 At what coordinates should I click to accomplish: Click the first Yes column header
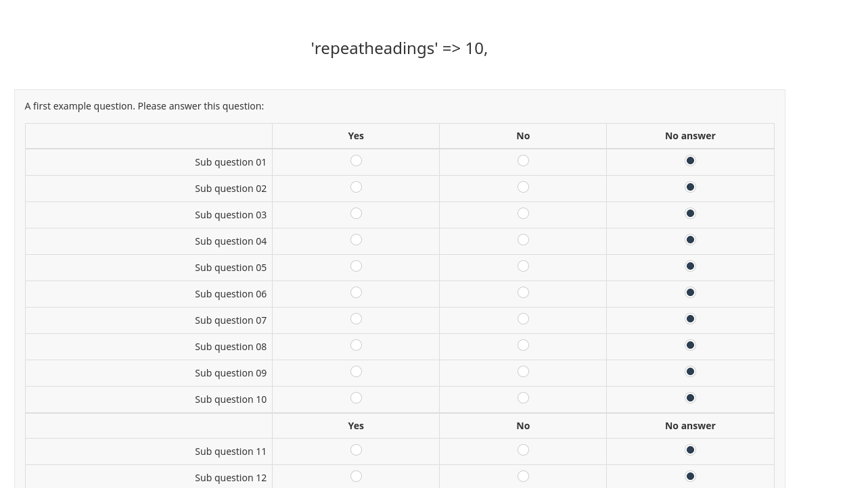[356, 136]
